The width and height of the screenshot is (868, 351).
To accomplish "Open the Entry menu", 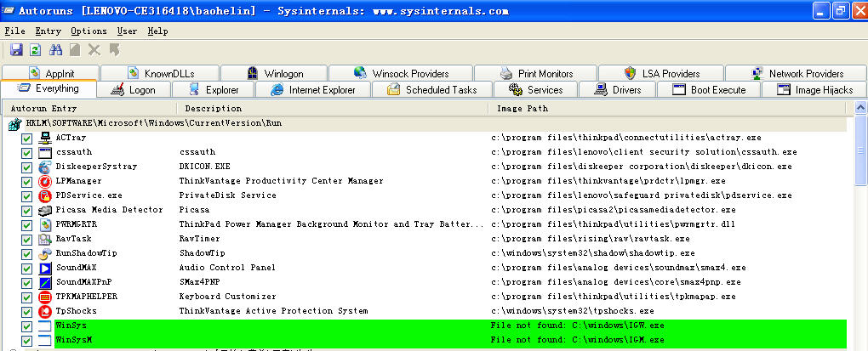I will [x=49, y=31].
